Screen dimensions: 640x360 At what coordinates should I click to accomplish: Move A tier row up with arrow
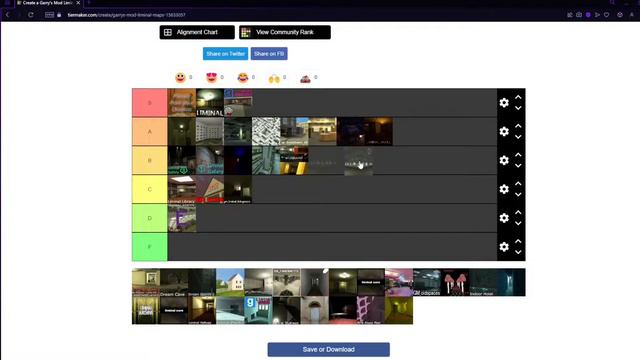(x=518, y=126)
